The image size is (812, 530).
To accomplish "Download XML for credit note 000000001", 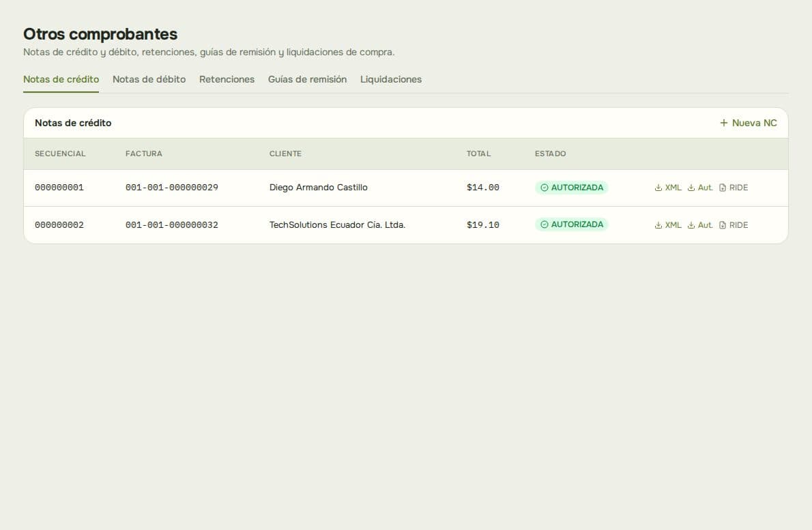I will point(668,188).
